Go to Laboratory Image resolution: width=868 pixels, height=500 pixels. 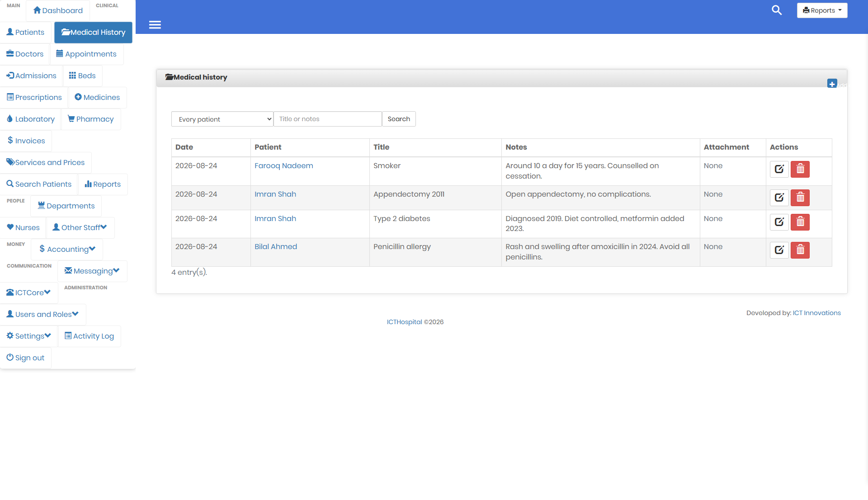coord(30,119)
